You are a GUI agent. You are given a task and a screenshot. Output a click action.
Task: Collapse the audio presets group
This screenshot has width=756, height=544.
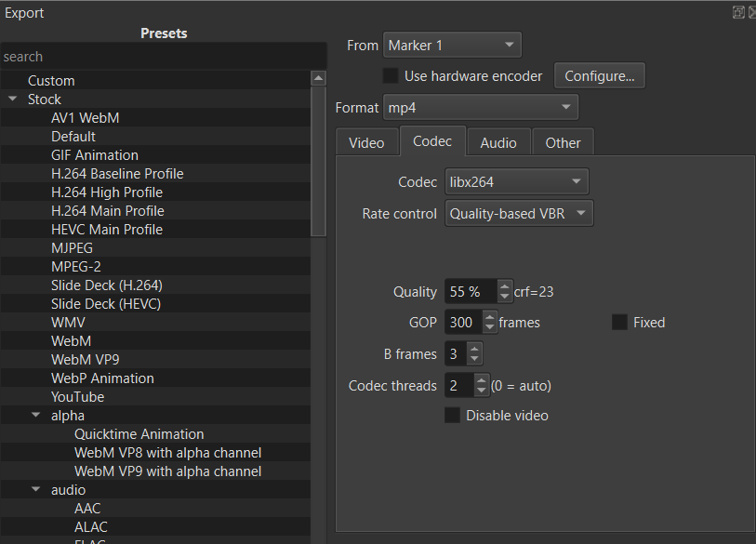[34, 489]
